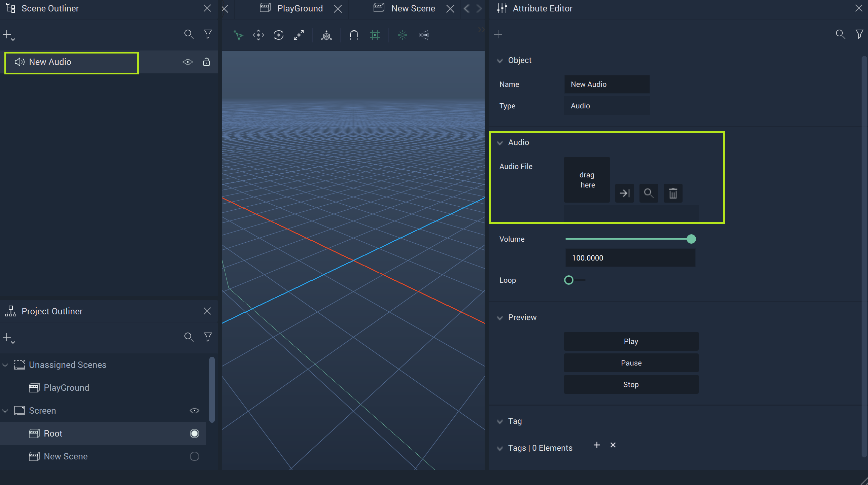868x485 pixels.
Task: Collapse the Screen group
Action: coord(5,411)
